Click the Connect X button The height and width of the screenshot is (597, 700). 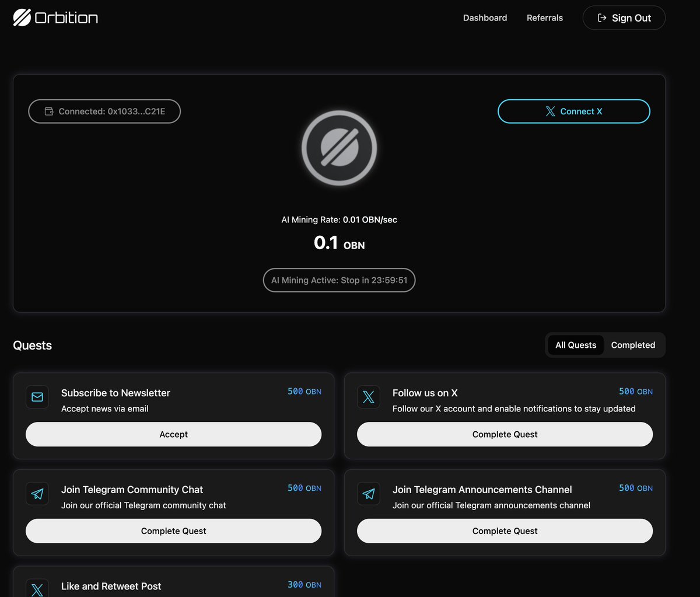pos(574,111)
